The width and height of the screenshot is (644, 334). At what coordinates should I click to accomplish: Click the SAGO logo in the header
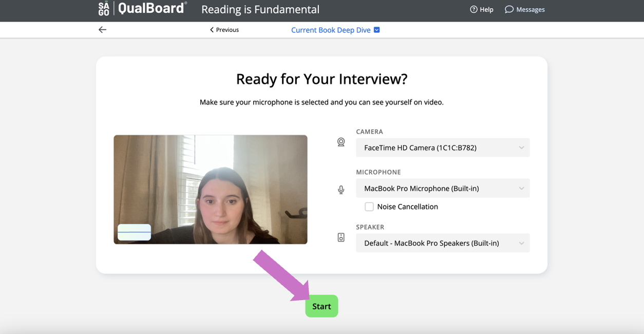[x=103, y=9]
